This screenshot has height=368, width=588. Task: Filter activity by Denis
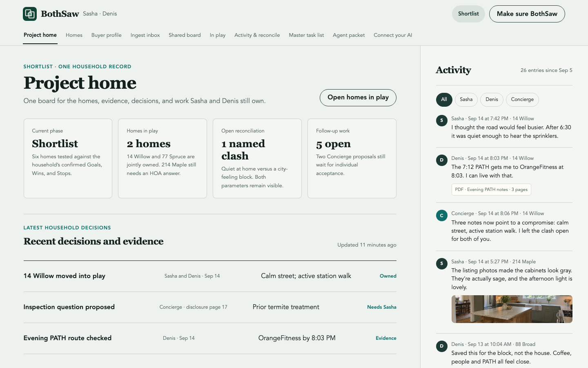pos(492,99)
